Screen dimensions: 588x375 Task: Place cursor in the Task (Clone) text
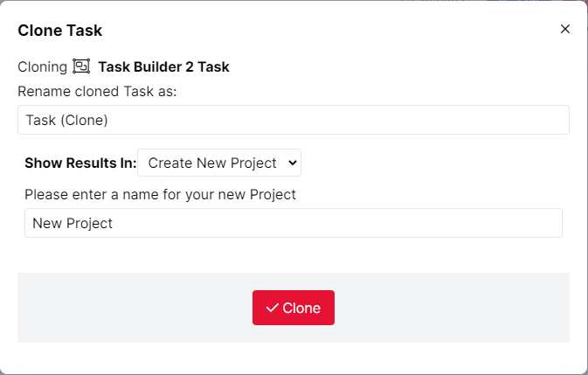click(66, 120)
